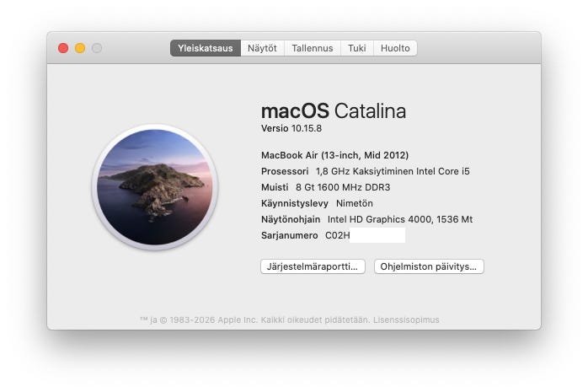The image size is (588, 392).
Task: Click the macOS Catalina title text
Action: pos(334,111)
